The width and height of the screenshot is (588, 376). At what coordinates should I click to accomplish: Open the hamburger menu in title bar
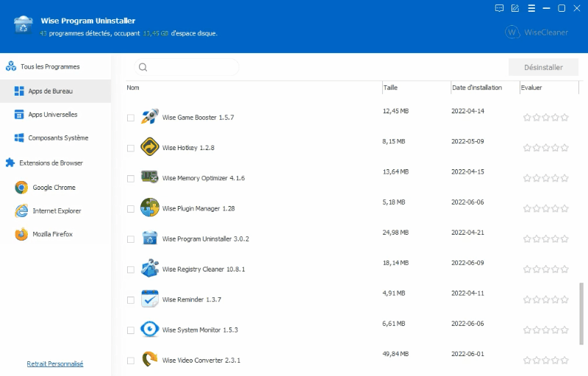(531, 8)
